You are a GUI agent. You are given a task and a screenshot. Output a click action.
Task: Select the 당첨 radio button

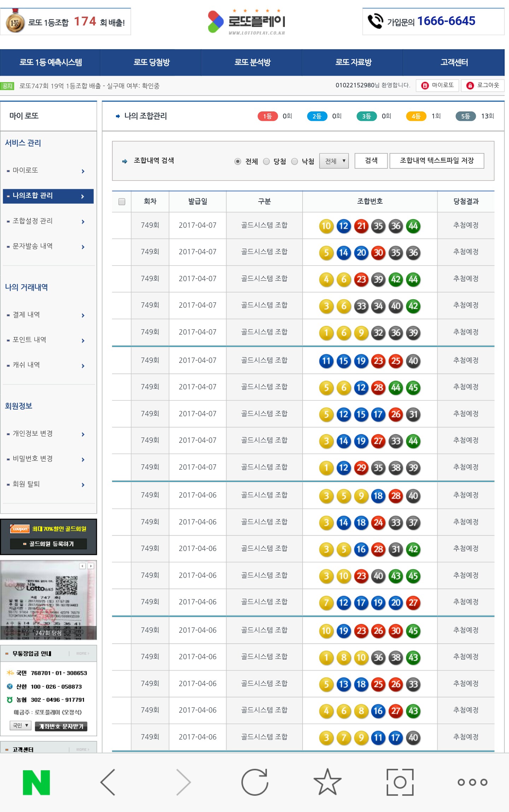(x=267, y=162)
